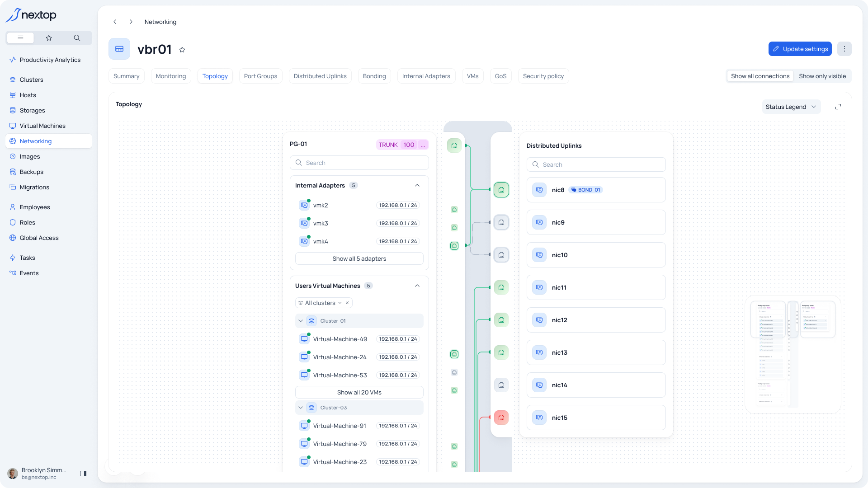The height and width of the screenshot is (488, 868).
Task: Click the PG-01 search field
Action: [359, 163]
